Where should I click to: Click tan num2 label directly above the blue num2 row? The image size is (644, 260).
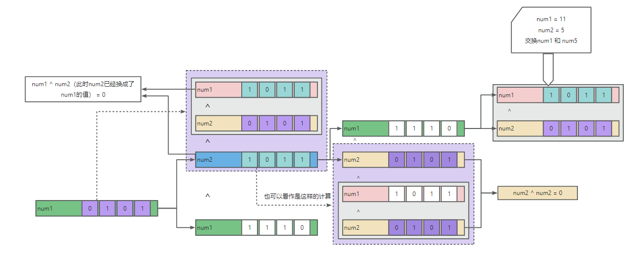pyautogui.click(x=219, y=123)
